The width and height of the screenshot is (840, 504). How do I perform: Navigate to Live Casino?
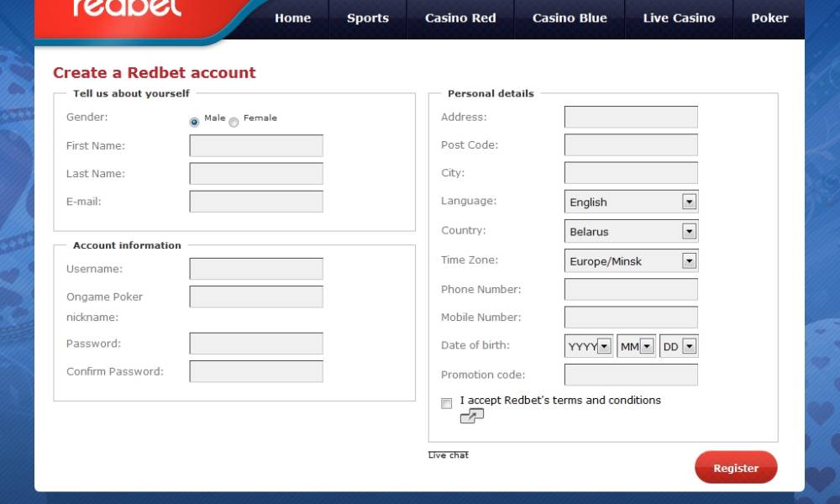[x=679, y=18]
